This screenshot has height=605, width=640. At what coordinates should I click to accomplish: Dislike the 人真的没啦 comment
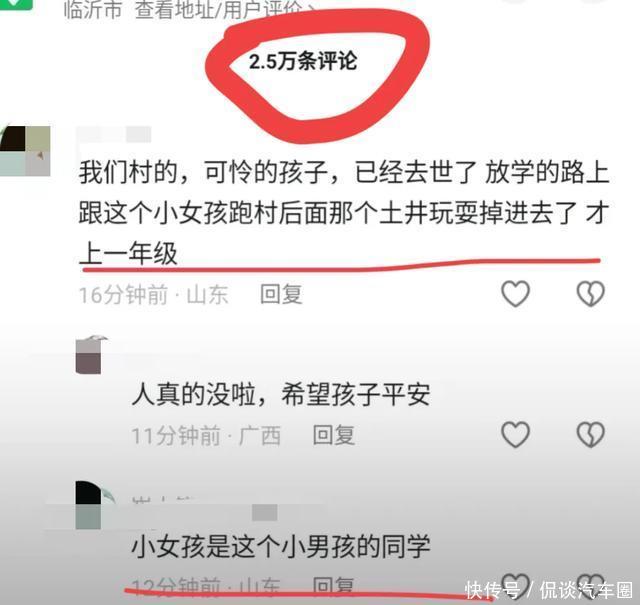click(x=590, y=434)
